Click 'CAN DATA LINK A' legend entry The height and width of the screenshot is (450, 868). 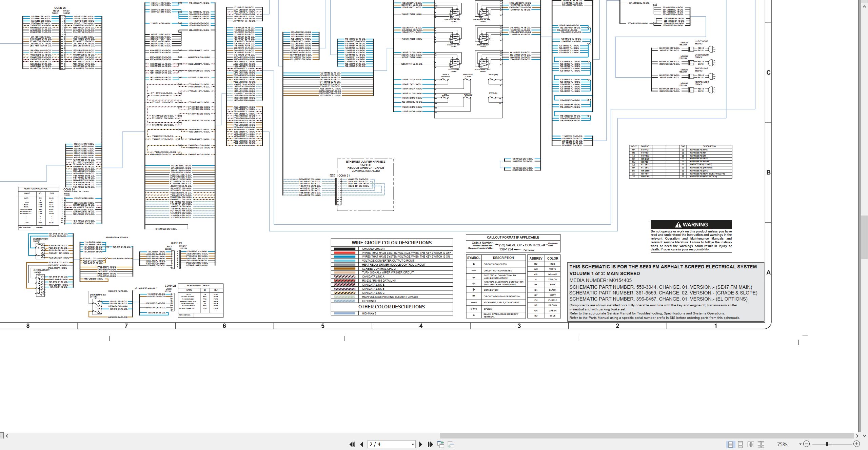(x=373, y=277)
